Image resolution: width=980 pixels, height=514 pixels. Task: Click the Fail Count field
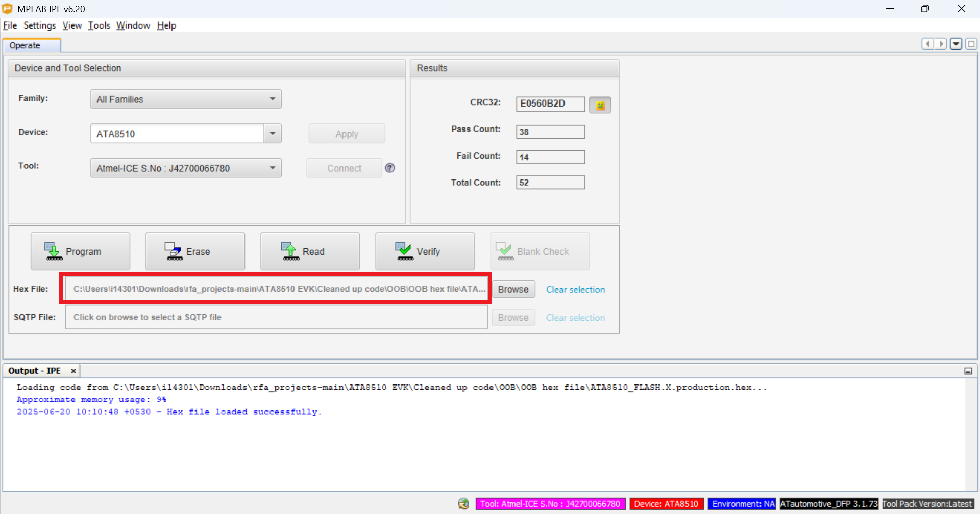click(550, 157)
